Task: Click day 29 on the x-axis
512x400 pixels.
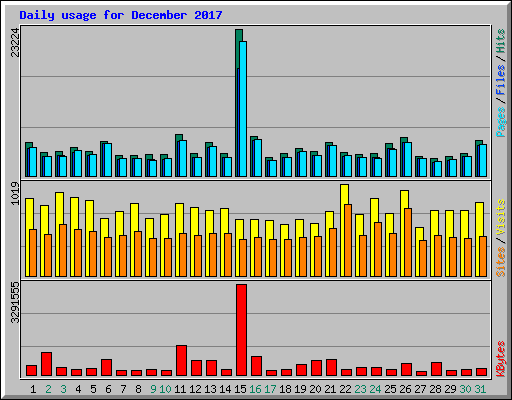Action: (x=450, y=389)
